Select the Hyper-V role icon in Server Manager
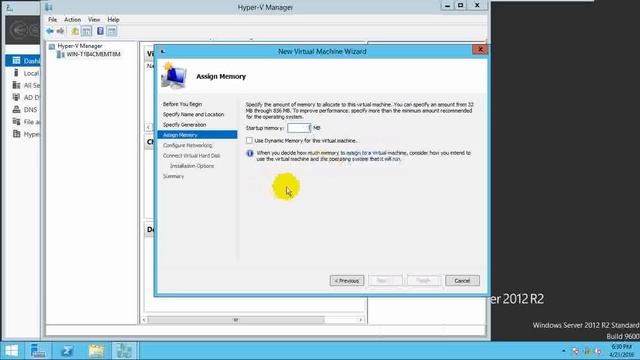Image resolution: width=640 pixels, height=360 pixels. (x=16, y=133)
